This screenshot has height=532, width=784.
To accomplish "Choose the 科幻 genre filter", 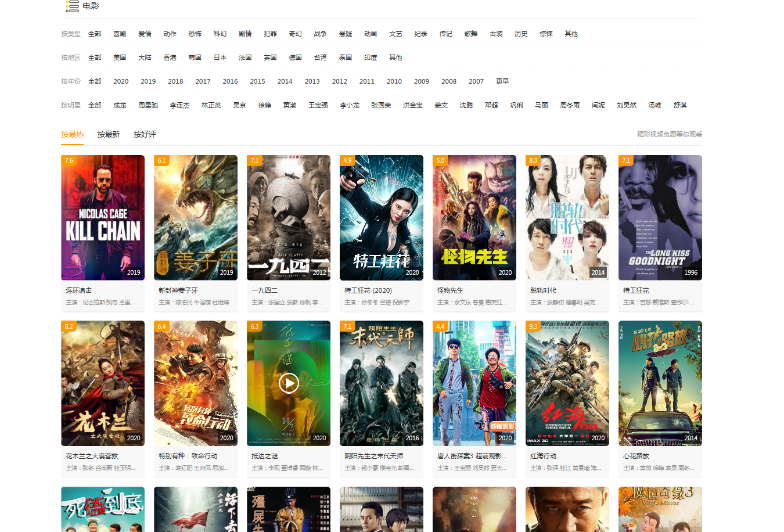I will pos(220,34).
